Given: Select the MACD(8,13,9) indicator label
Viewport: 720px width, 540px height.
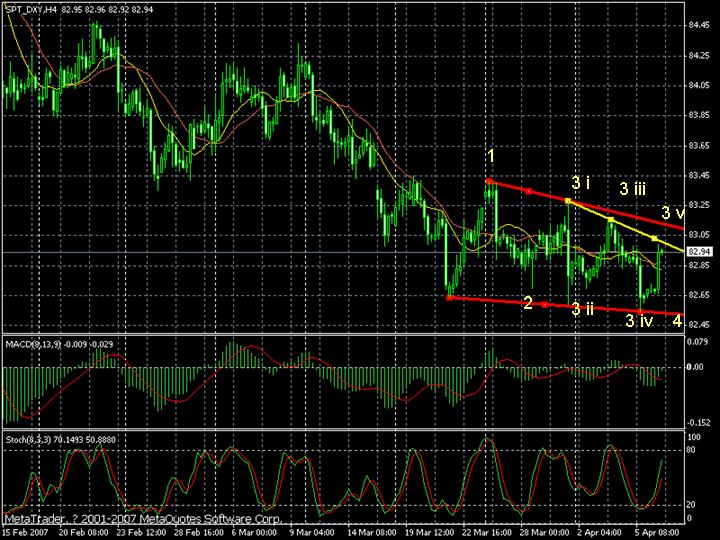Looking at the screenshot, I should click(33, 344).
